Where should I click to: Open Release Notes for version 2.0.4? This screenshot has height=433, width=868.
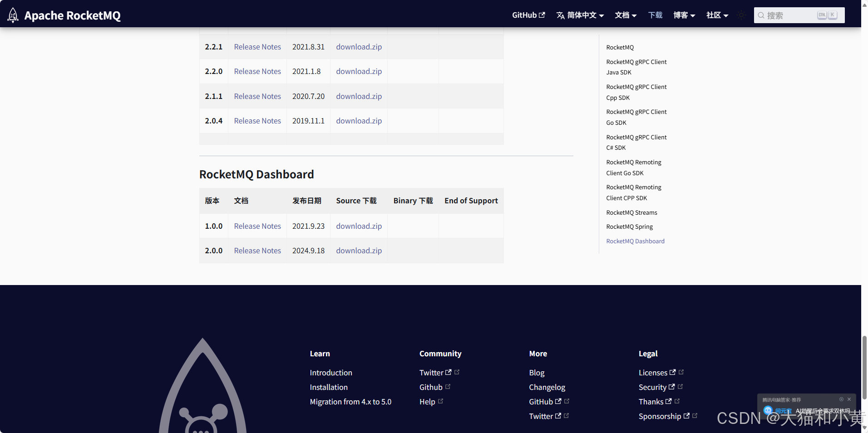pyautogui.click(x=257, y=121)
